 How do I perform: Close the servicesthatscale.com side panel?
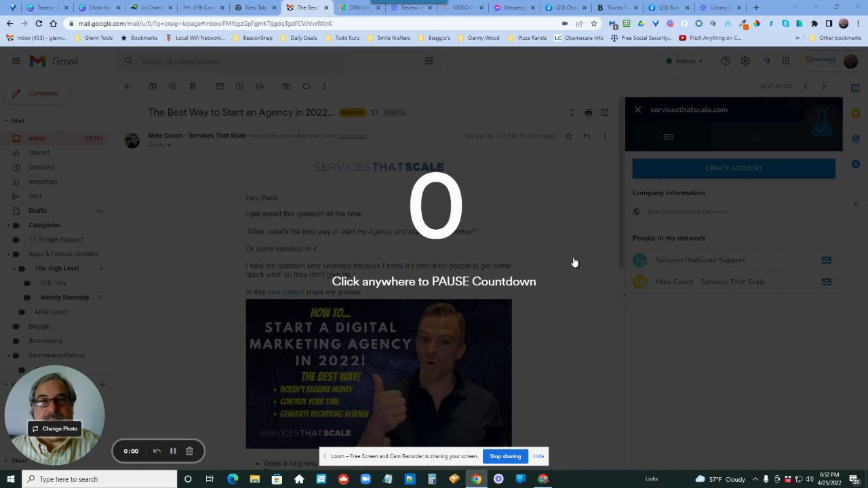coord(637,109)
